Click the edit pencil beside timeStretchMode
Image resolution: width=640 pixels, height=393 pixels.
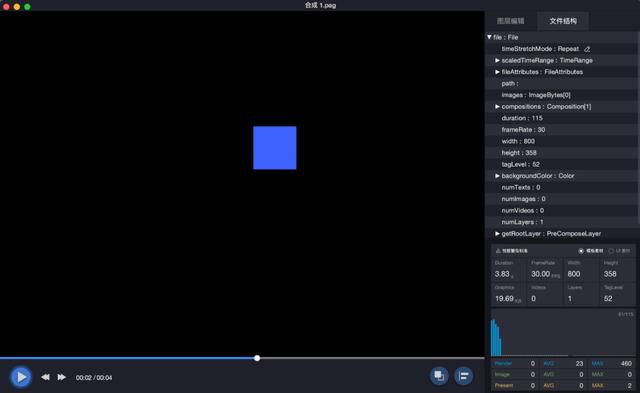tap(587, 49)
